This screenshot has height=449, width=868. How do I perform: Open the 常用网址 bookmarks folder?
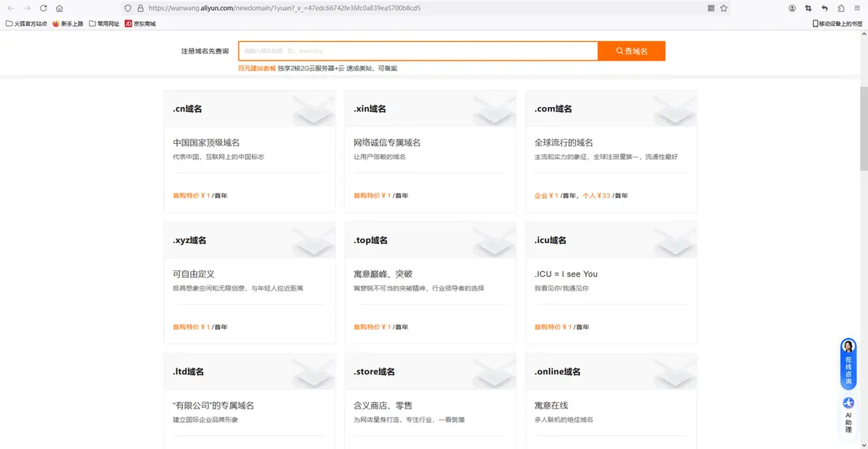coord(104,24)
